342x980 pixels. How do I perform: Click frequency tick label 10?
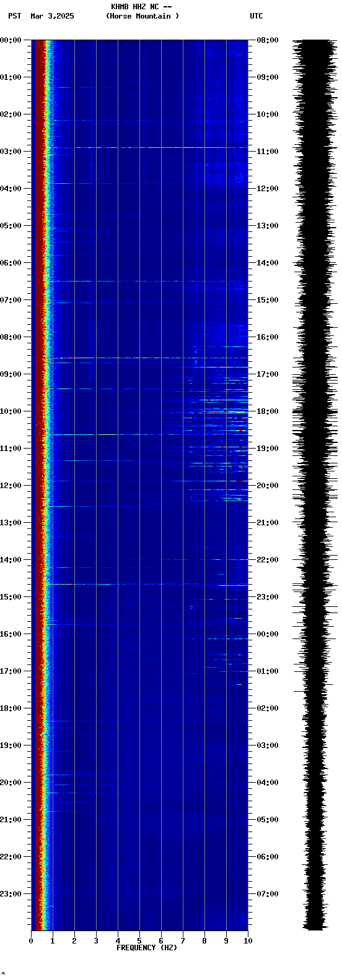tap(248, 941)
